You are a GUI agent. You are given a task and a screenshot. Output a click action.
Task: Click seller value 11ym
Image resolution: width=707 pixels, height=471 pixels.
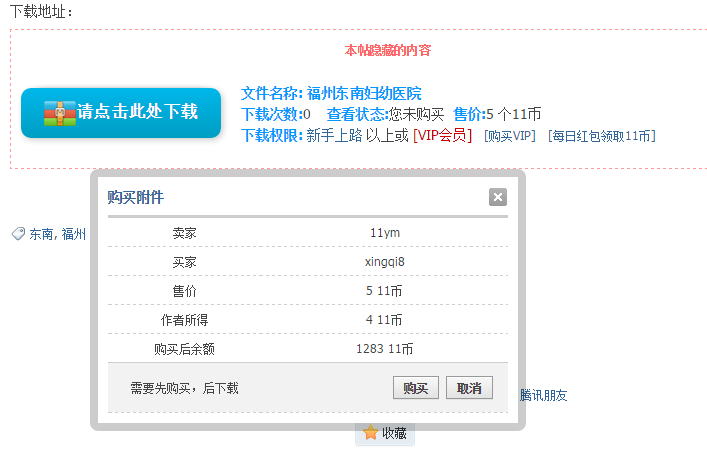coord(385,233)
